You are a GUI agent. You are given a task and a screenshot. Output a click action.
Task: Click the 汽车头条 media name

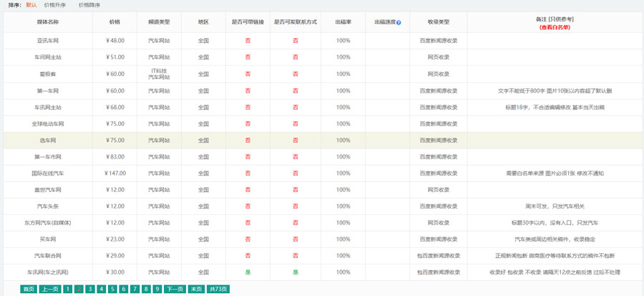pyautogui.click(x=47, y=206)
